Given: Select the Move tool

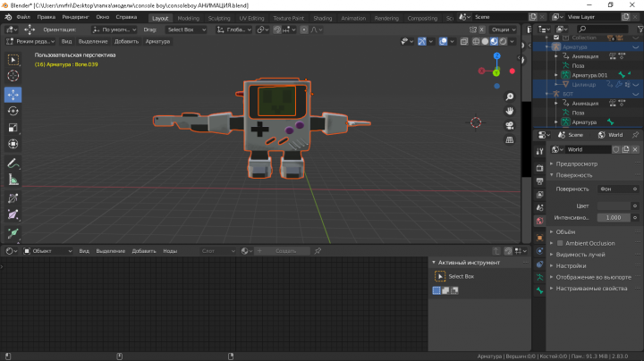Looking at the screenshot, I should (13, 95).
